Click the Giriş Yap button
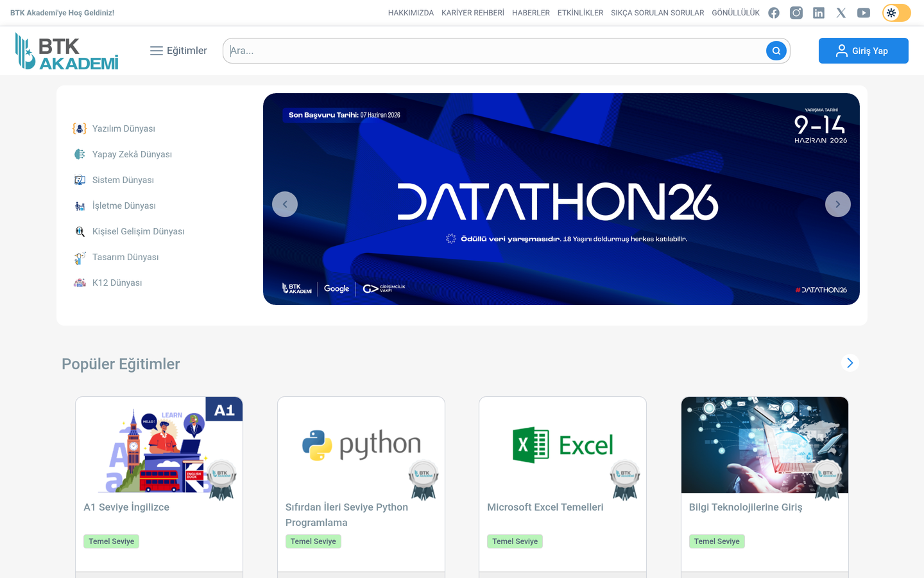This screenshot has width=924, height=578. tap(864, 51)
